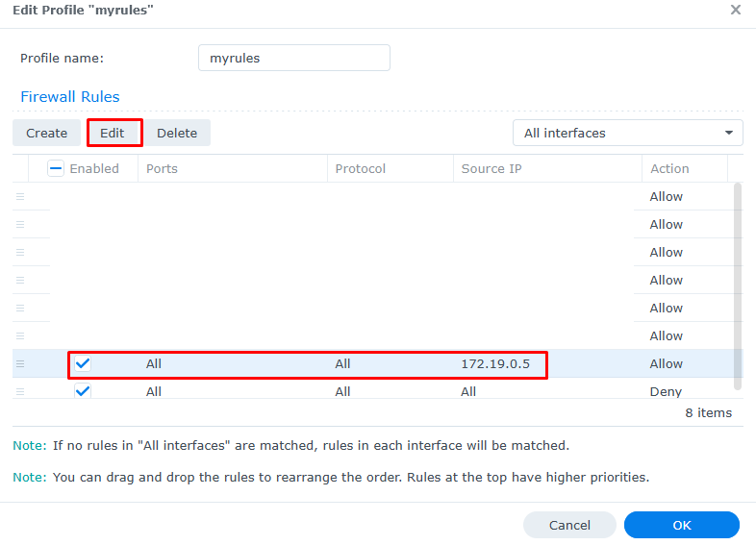This screenshot has width=756, height=545.
Task: Close the Edit Profile dialog with X
Action: (736, 10)
